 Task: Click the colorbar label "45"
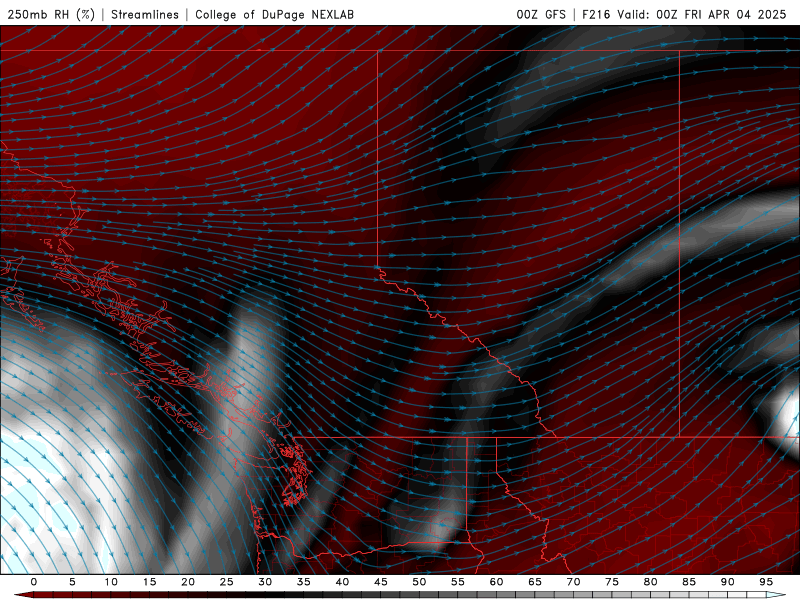point(381,582)
